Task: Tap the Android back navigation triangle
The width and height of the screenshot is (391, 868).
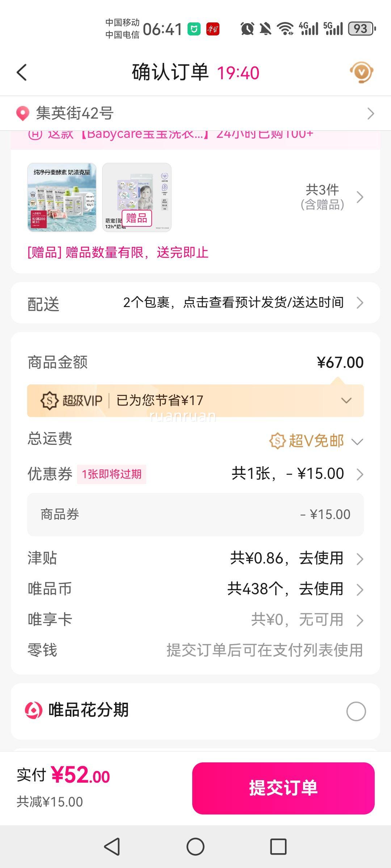Action: pos(112,847)
